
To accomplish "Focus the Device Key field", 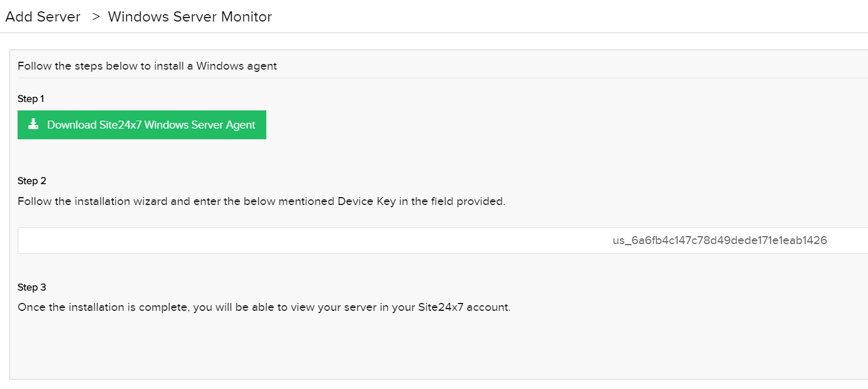I will [x=442, y=241].
